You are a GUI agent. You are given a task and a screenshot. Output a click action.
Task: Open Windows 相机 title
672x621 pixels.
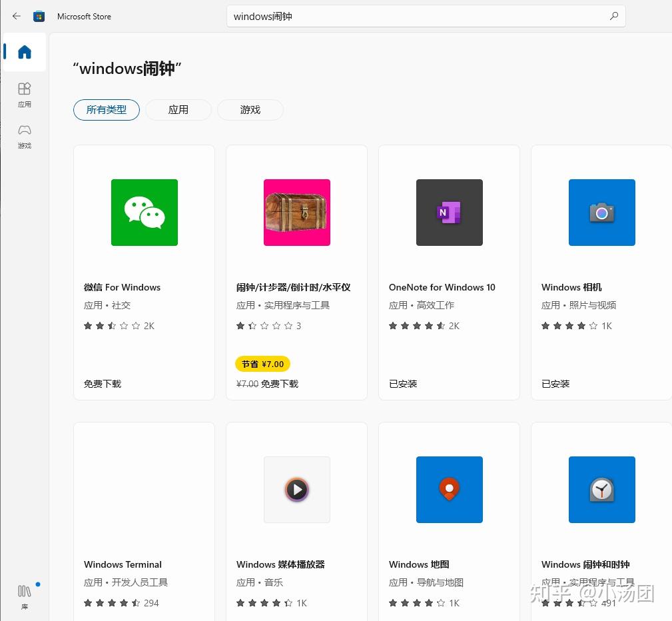571,287
